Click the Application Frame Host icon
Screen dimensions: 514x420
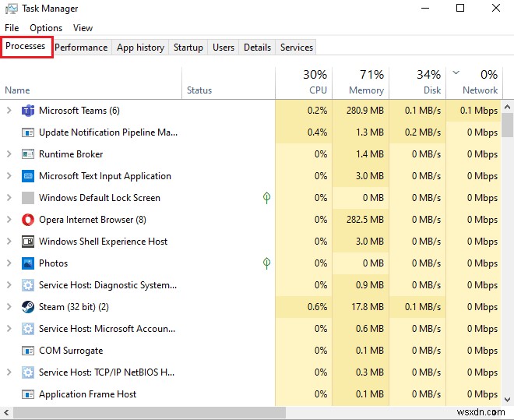point(28,394)
